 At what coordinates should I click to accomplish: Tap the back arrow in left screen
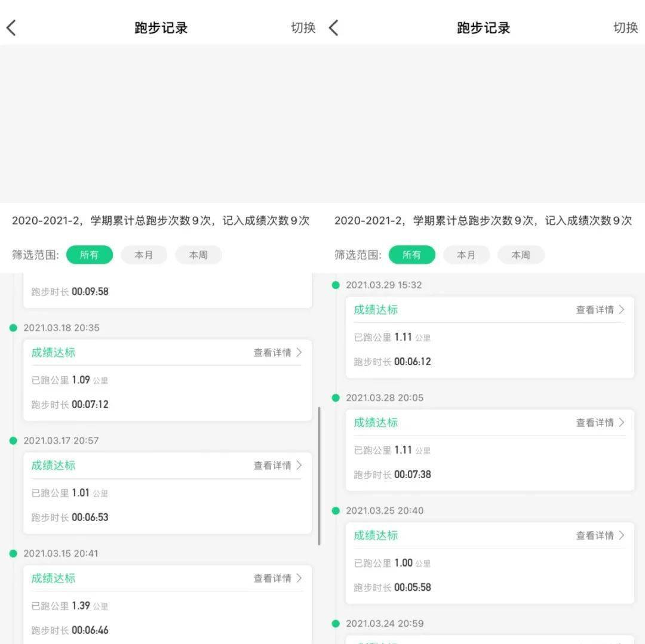click(x=11, y=28)
